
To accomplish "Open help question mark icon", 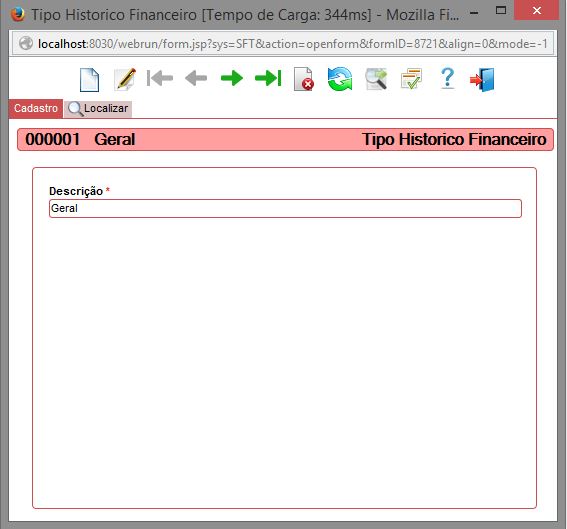I will (x=448, y=78).
